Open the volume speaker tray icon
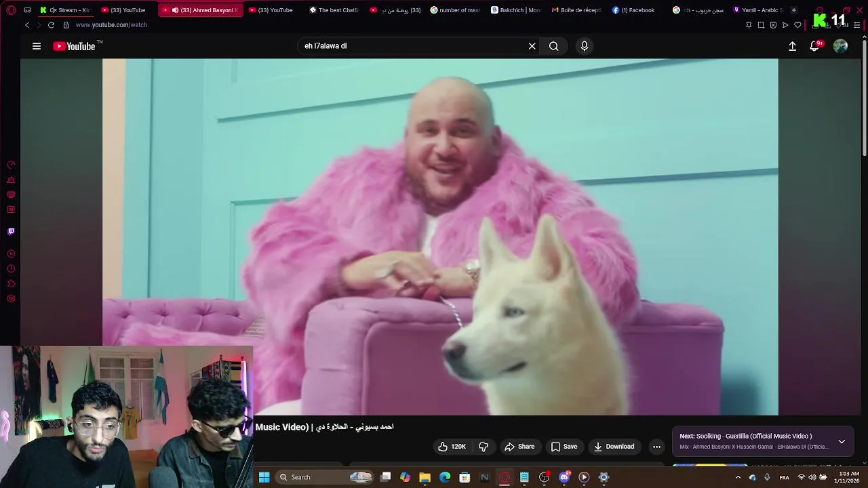868x488 pixels. click(x=812, y=477)
